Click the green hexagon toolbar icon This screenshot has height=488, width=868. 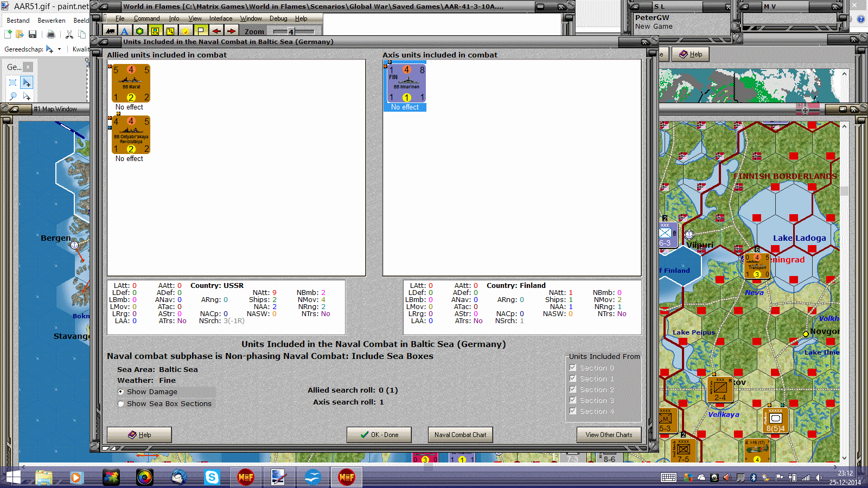tap(139, 31)
